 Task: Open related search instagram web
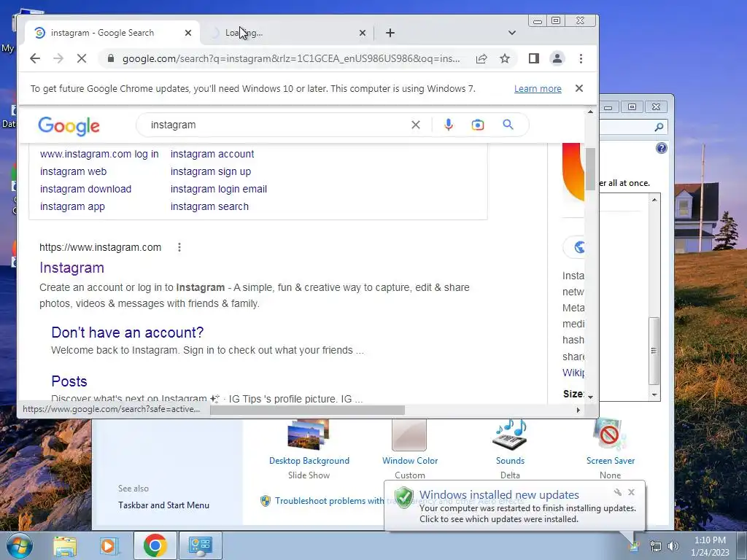coord(74,171)
